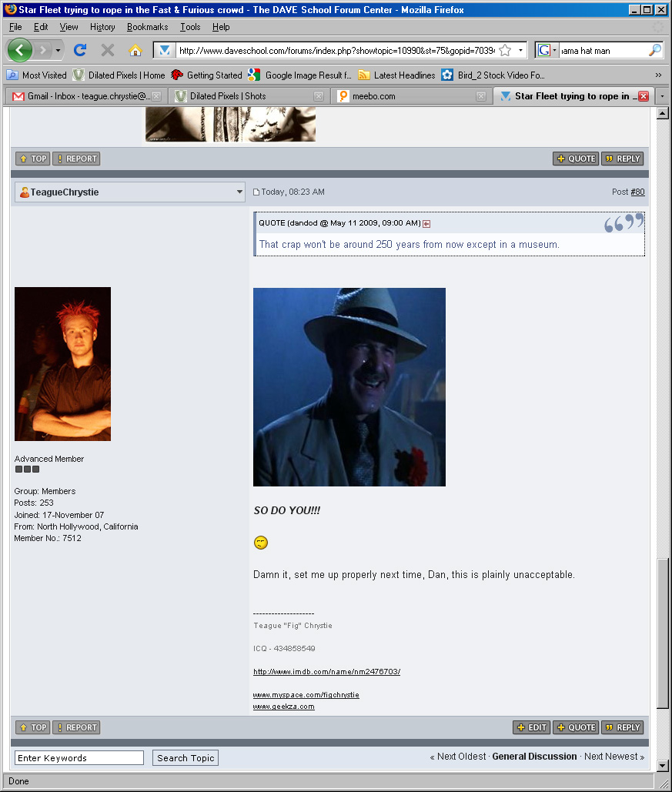
Task: Click the hat man image in the post
Action: pos(349,387)
